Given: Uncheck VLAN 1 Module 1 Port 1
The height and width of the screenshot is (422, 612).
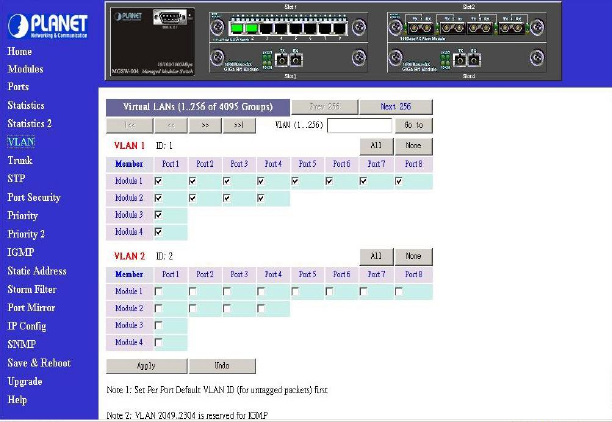Looking at the screenshot, I should 158,181.
